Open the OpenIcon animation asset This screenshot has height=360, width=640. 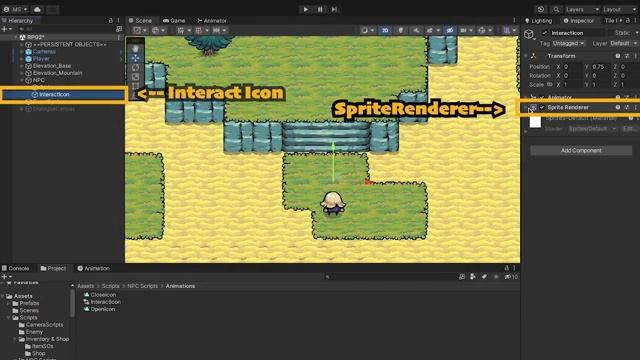99,309
